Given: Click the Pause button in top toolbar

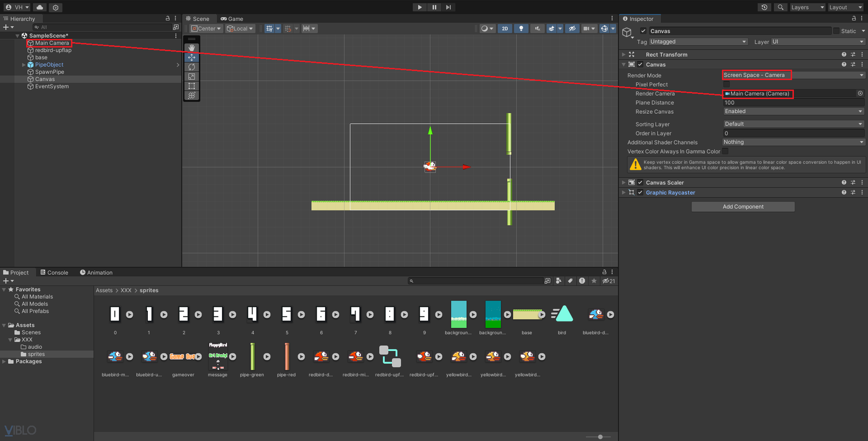Looking at the screenshot, I should (x=434, y=7).
